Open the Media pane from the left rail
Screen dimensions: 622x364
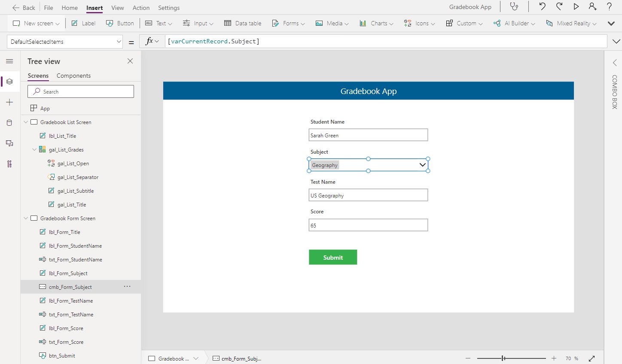pos(9,143)
